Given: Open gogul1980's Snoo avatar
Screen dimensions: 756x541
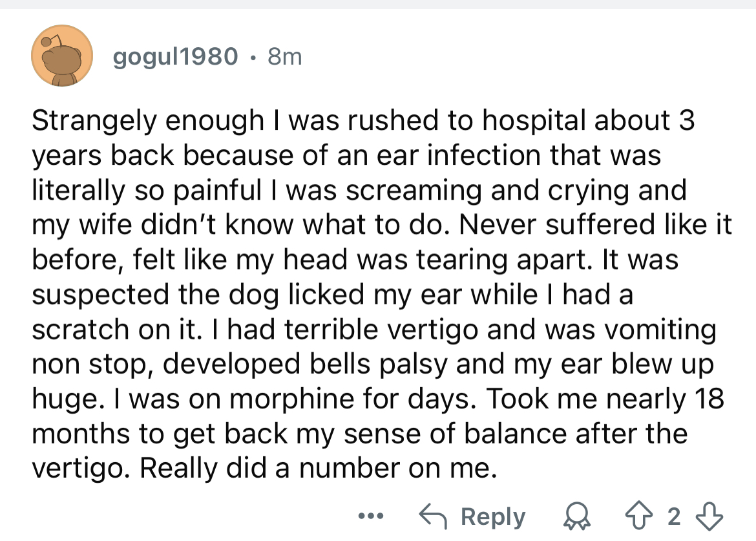Looking at the screenshot, I should [62, 56].
